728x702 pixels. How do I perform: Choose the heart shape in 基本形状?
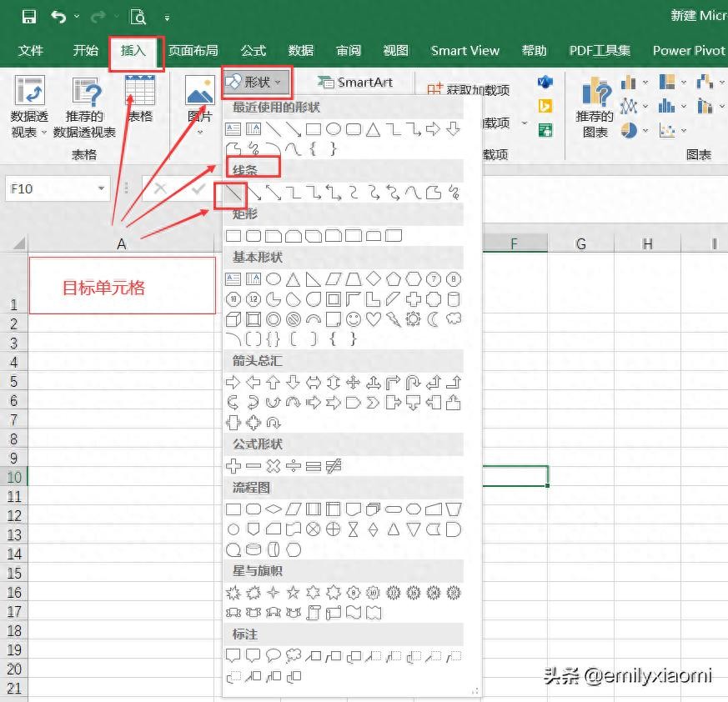pos(374,319)
